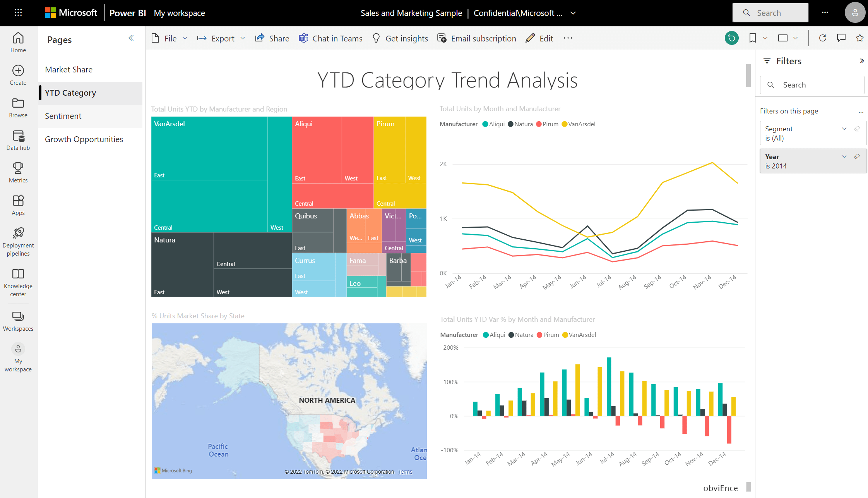Click the VanArsdel yellow legend swatch
The image size is (868, 498).
[565, 124]
